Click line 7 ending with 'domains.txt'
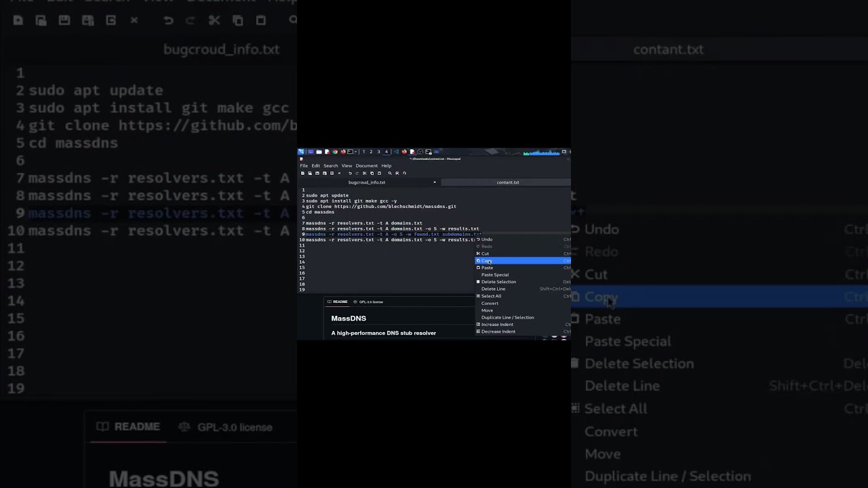The width and height of the screenshot is (868, 488). (x=364, y=223)
